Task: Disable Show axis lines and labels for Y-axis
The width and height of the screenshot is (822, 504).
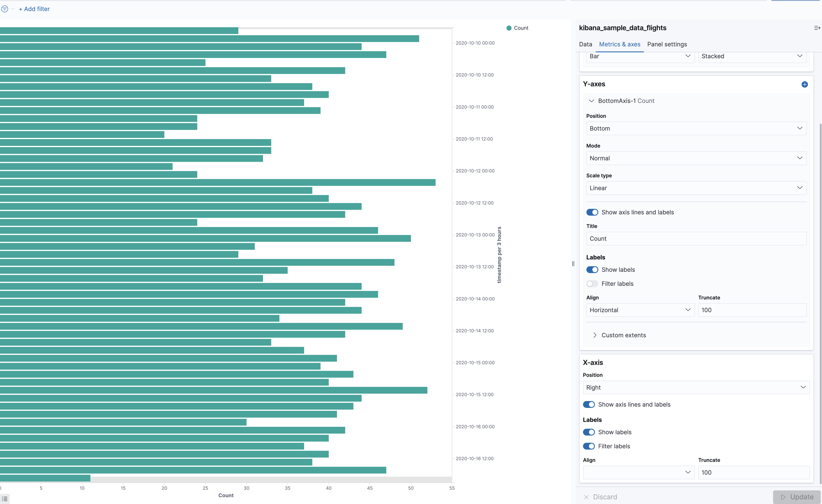Action: 592,212
